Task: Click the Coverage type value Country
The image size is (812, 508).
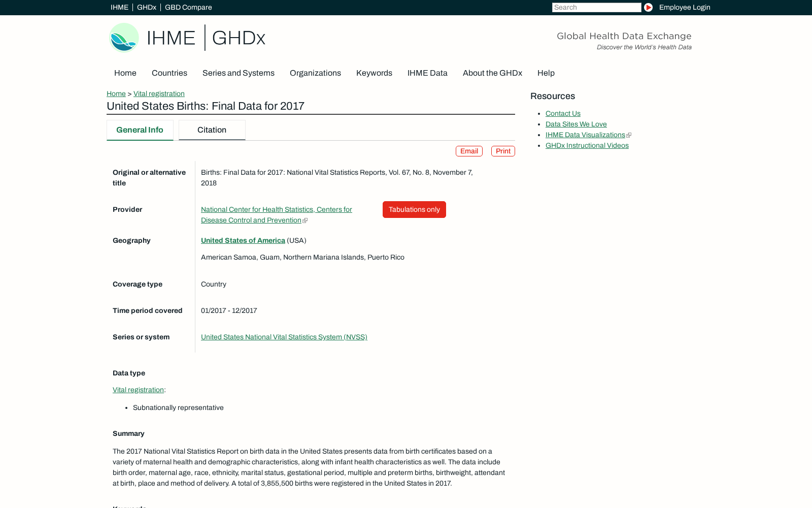Action: coord(214,284)
